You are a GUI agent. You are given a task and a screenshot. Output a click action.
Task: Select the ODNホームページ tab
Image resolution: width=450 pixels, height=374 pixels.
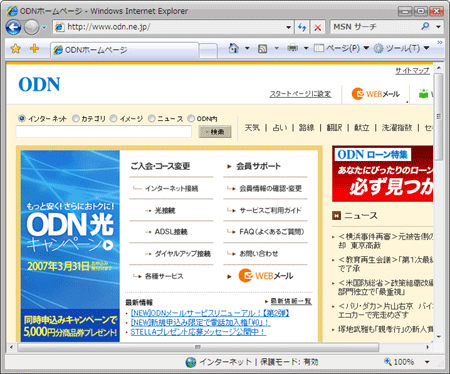coord(125,50)
